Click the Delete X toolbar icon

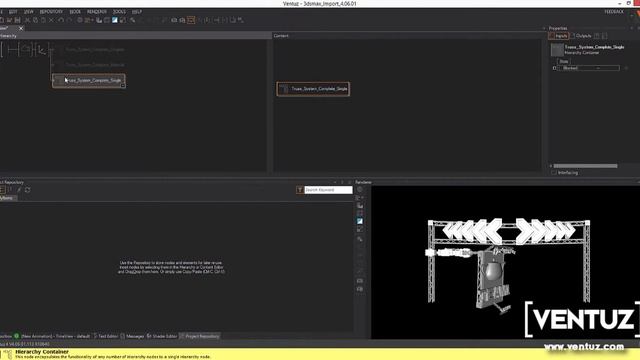[51, 20]
